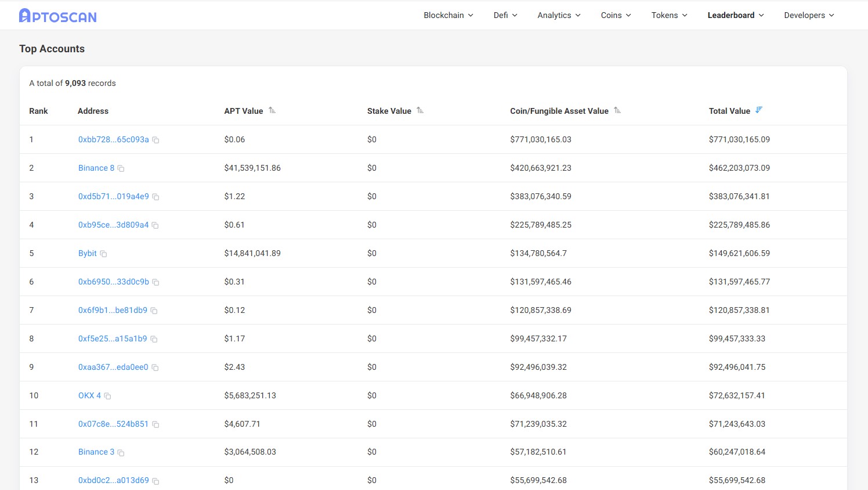Open the Aptoscan logo home link
Image resolution: width=868 pixels, height=490 pixels.
tap(58, 16)
